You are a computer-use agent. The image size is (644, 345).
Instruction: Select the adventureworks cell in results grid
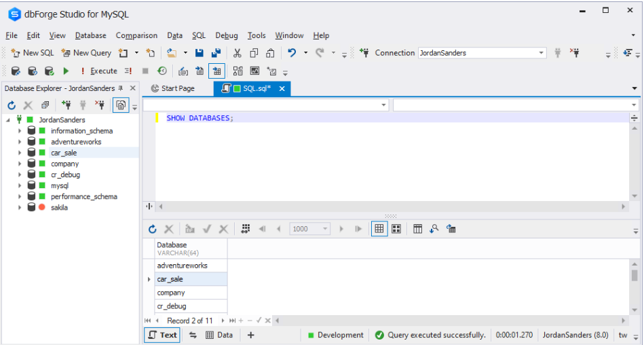coord(191,266)
